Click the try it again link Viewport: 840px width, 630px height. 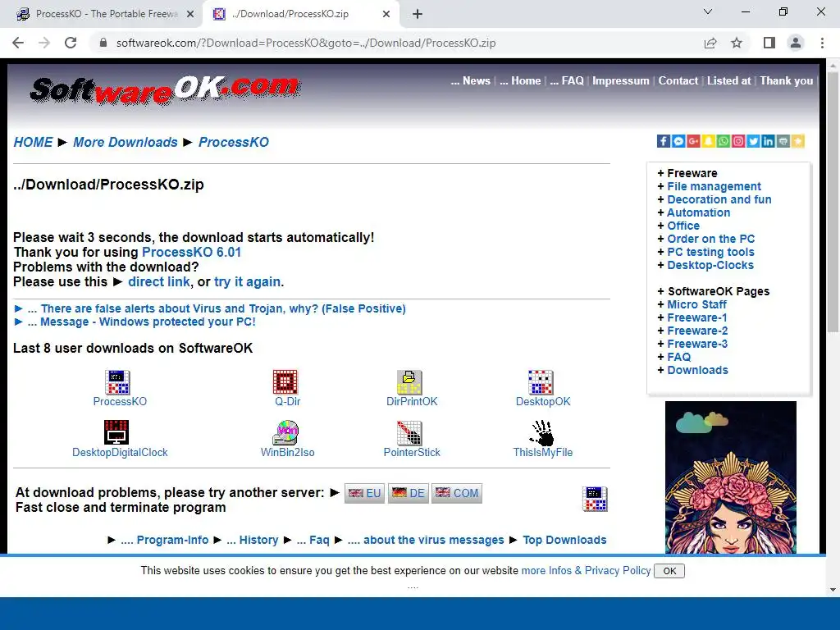tap(248, 282)
